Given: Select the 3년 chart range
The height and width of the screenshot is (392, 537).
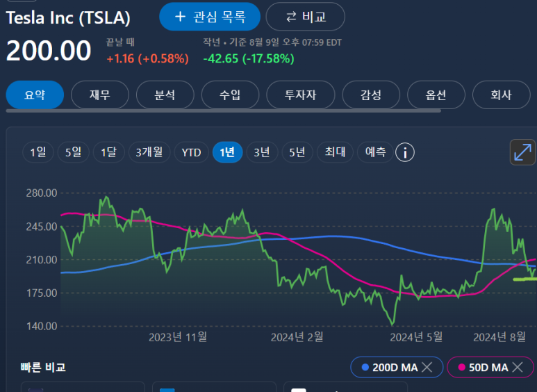Looking at the screenshot, I should pyautogui.click(x=262, y=152).
